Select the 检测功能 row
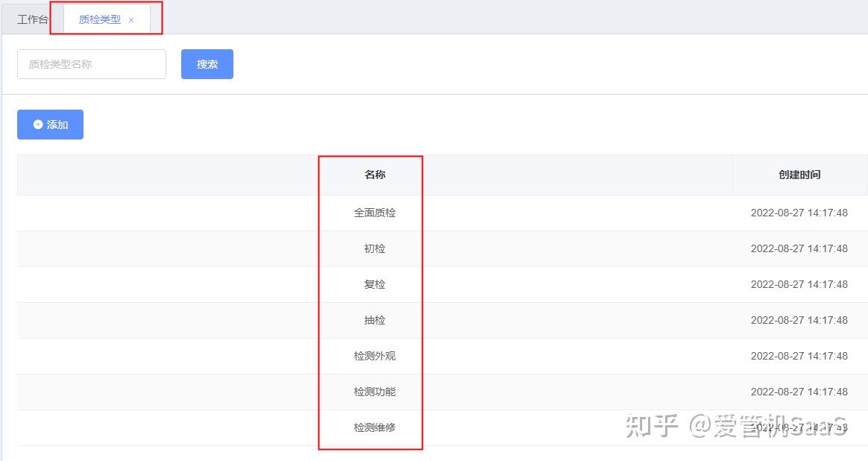This screenshot has width=868, height=461. [374, 392]
